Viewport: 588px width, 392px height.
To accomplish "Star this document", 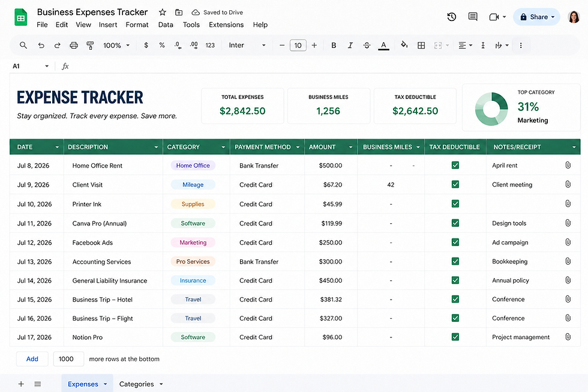I will point(163,13).
